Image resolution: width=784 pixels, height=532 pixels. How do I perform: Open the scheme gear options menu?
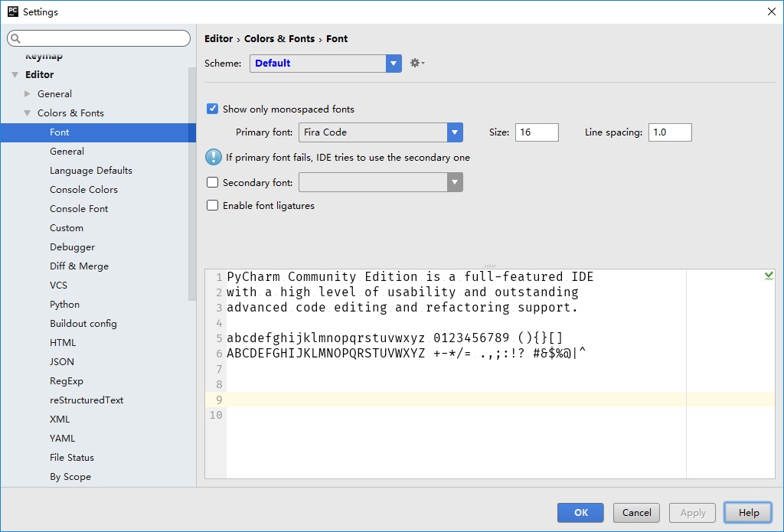[x=417, y=63]
